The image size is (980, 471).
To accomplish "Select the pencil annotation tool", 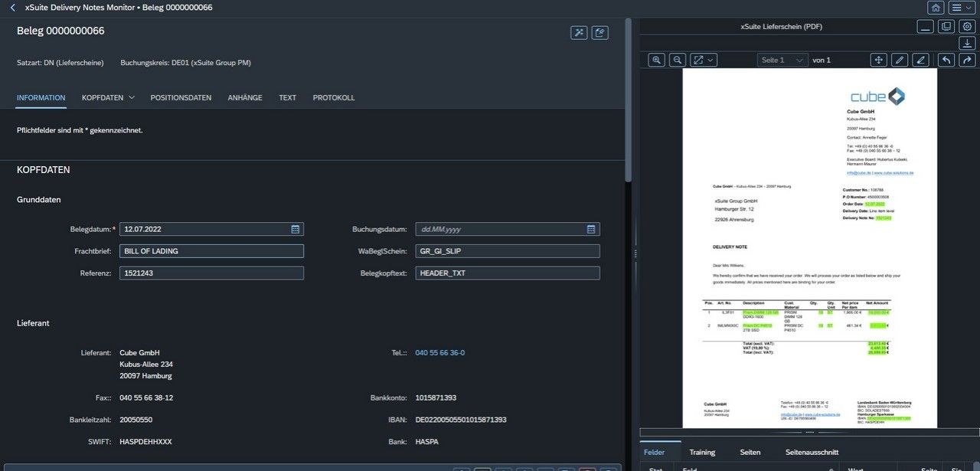I will [900, 60].
